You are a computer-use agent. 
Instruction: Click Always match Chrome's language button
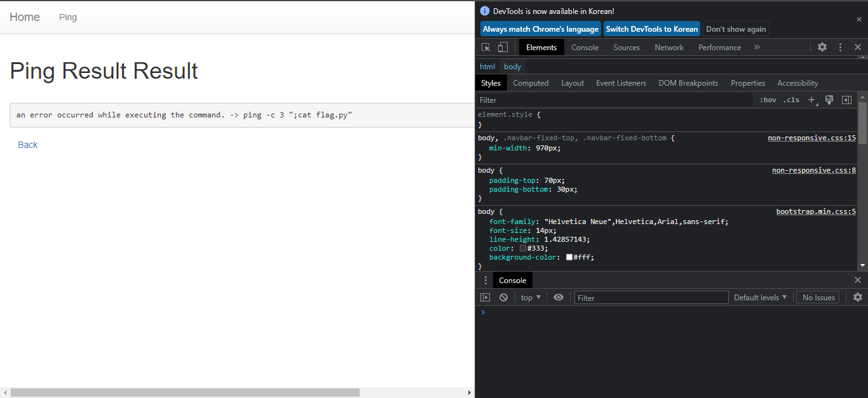(540, 29)
